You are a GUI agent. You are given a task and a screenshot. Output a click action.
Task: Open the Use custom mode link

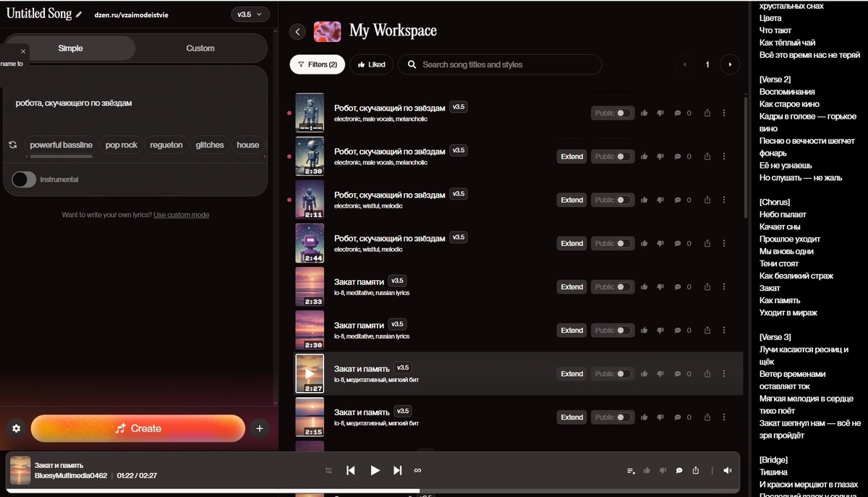pos(182,215)
